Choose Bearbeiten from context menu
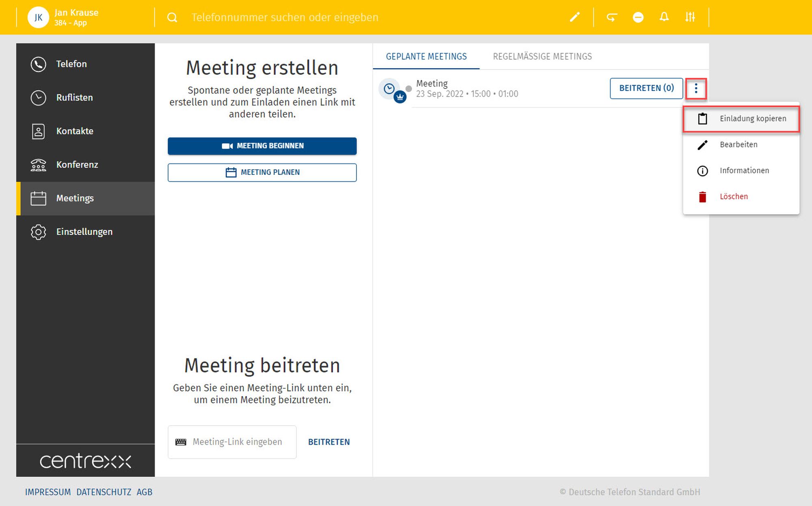812x506 pixels. pos(738,145)
